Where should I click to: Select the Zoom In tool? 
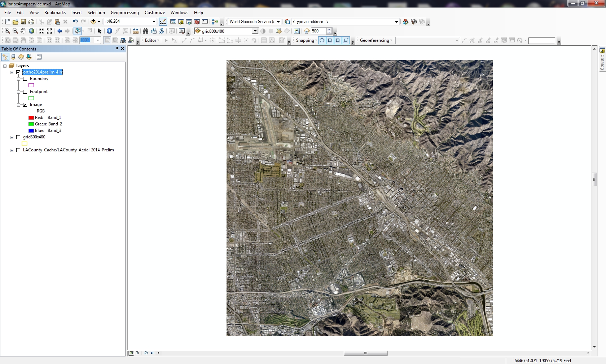click(7, 31)
